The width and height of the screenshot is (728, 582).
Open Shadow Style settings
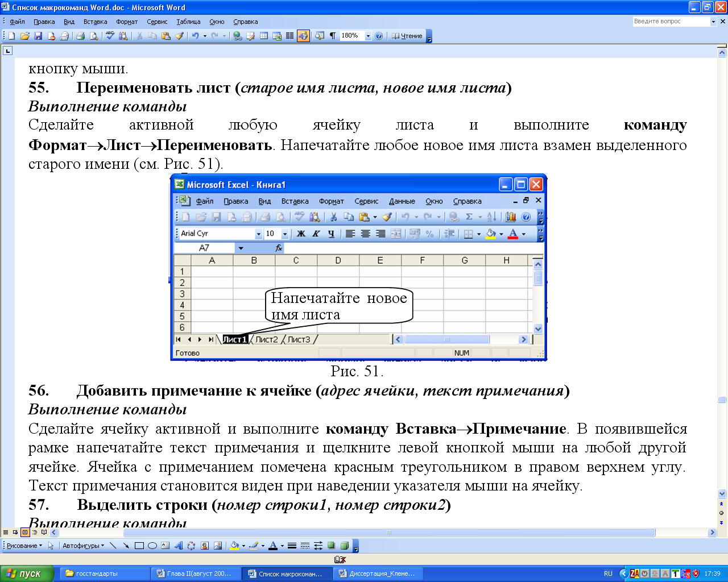pos(331,546)
